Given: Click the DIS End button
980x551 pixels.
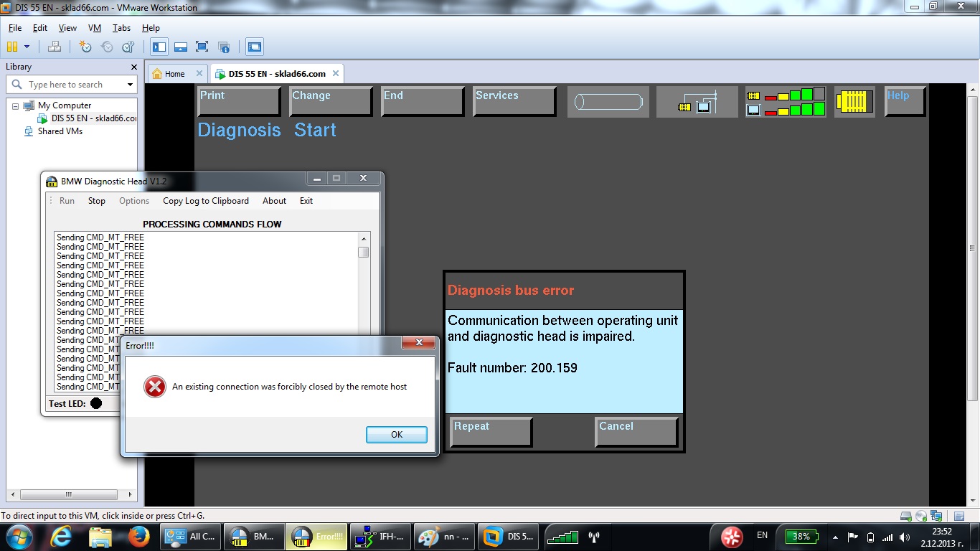Looking at the screenshot, I should coord(423,101).
